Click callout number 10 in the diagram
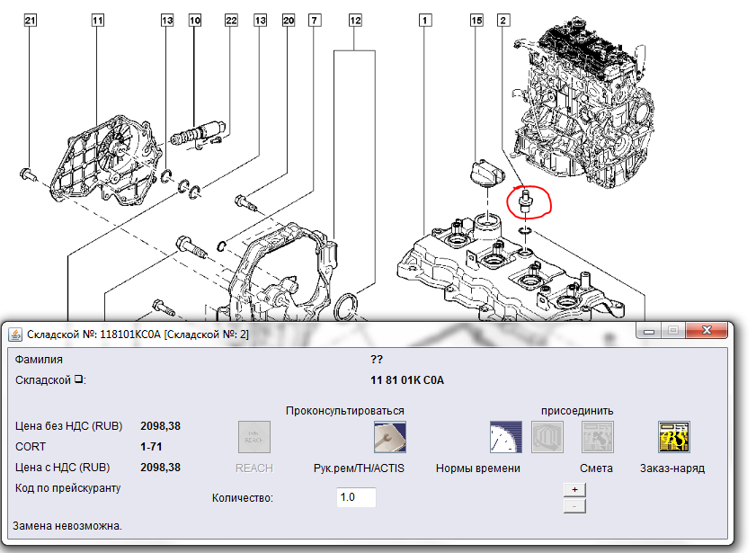The image size is (756, 553). coord(195,21)
